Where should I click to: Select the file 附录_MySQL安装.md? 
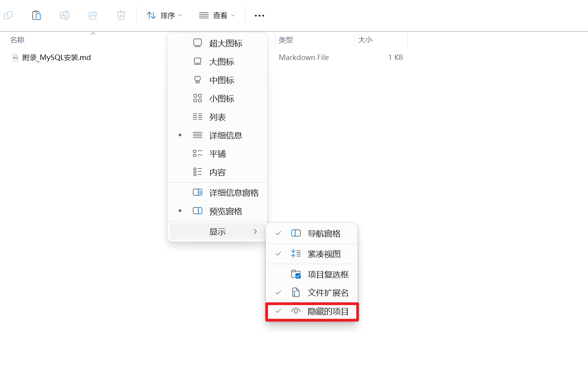pyautogui.click(x=56, y=58)
